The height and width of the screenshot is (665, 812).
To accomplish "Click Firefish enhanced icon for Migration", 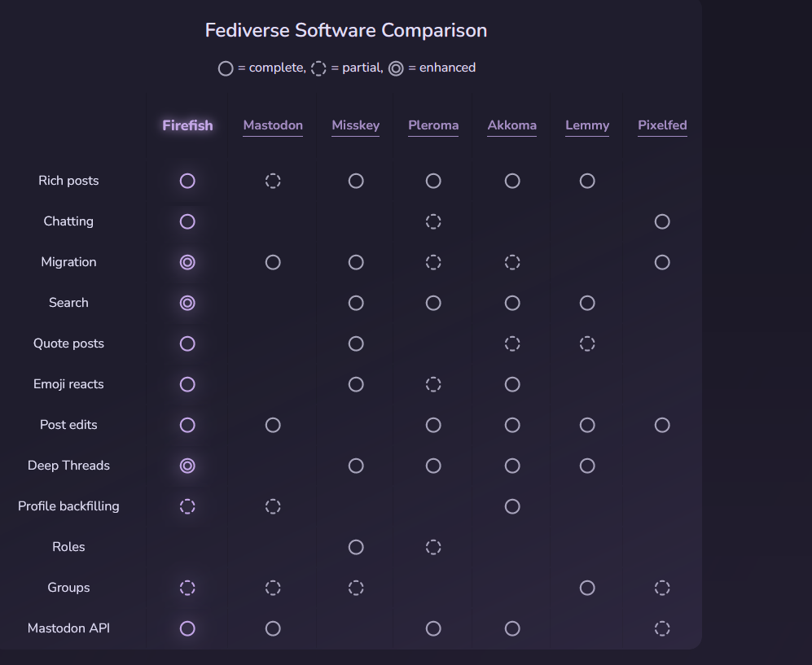I will tap(187, 262).
